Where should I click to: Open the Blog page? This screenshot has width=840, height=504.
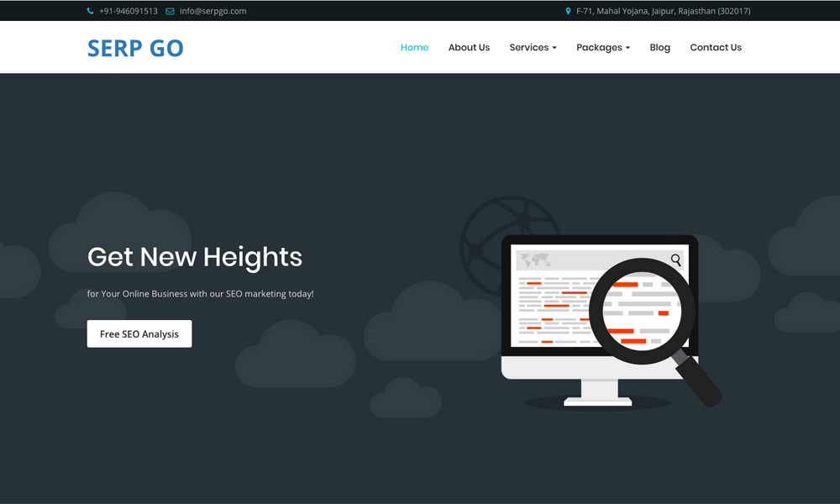click(659, 48)
